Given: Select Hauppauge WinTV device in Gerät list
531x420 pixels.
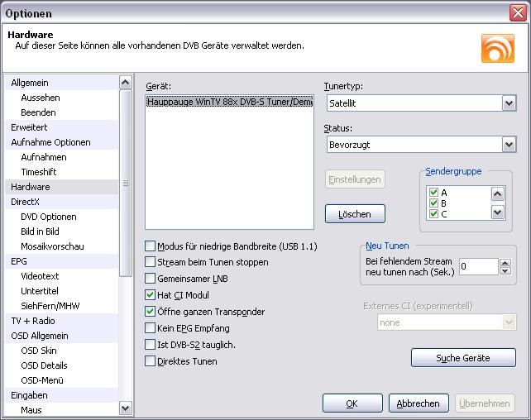Looking at the screenshot, I should click(229, 102).
